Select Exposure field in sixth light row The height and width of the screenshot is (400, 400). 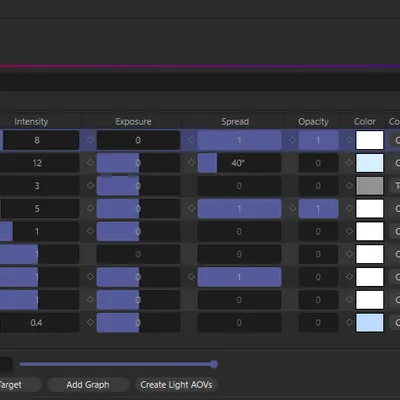tap(138, 254)
